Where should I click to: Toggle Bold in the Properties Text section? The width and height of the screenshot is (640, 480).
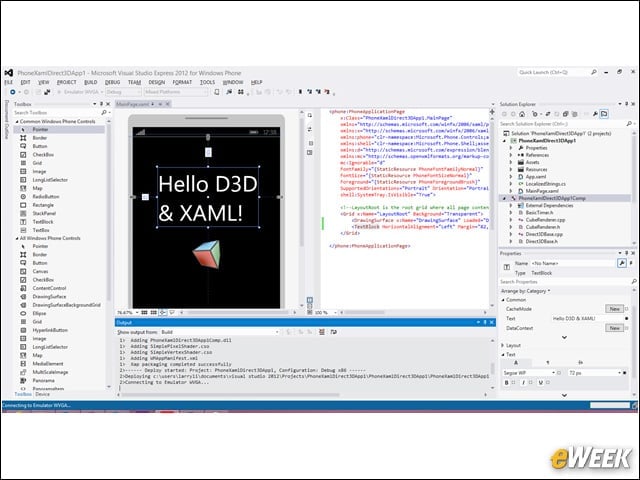pos(507,382)
